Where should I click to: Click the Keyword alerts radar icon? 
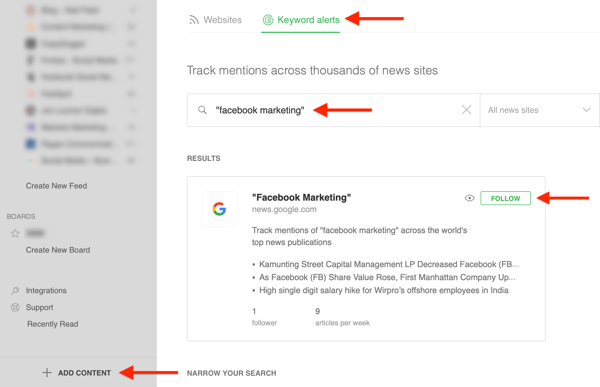point(268,20)
